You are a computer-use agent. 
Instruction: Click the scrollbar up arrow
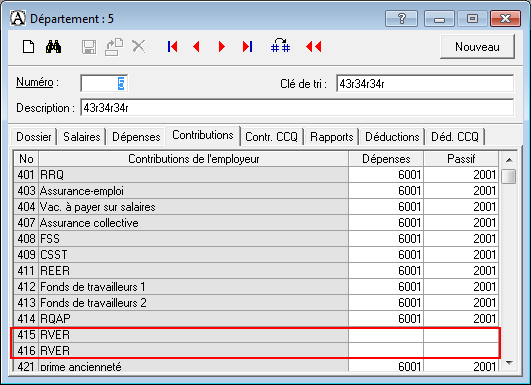click(x=509, y=159)
